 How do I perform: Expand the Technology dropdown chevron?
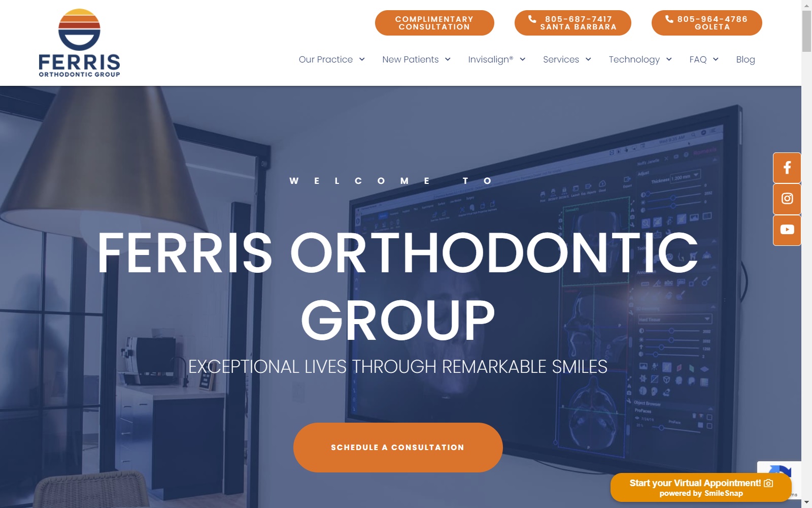coord(669,59)
